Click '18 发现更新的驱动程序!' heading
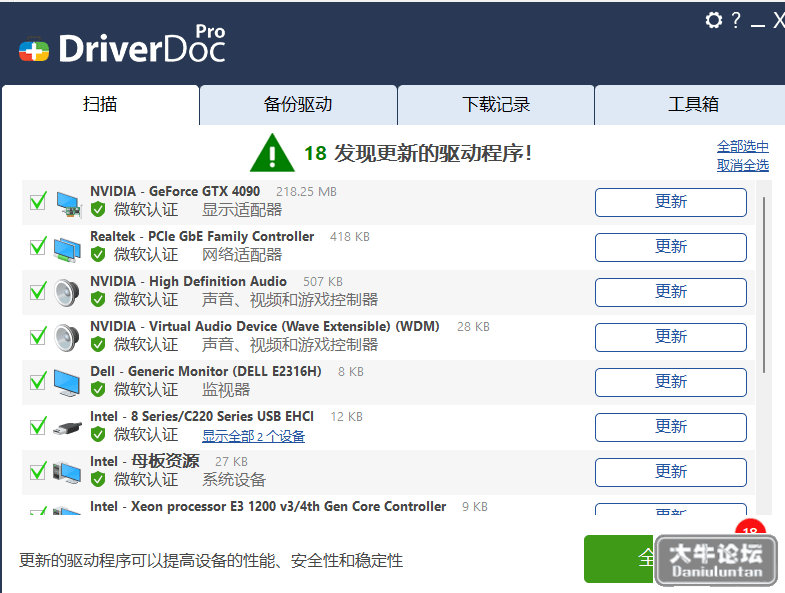Screen dimensions: 785x593 (418, 153)
